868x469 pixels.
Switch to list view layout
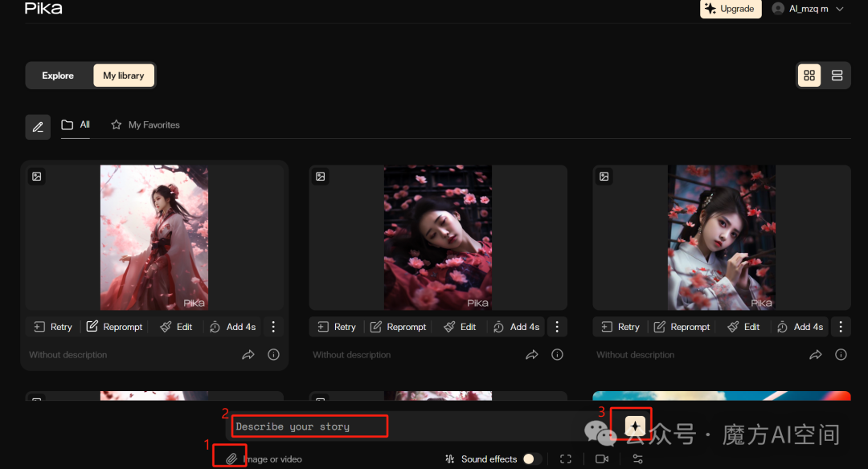(837, 75)
